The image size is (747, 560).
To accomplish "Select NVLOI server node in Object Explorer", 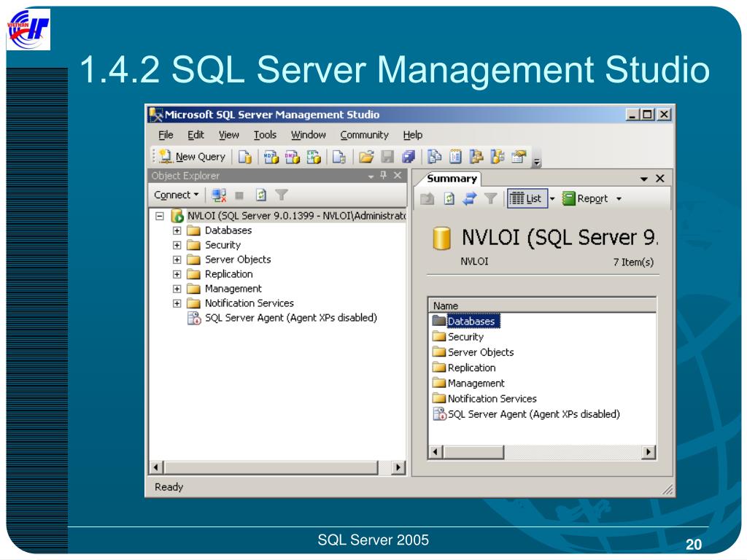I will [x=289, y=216].
